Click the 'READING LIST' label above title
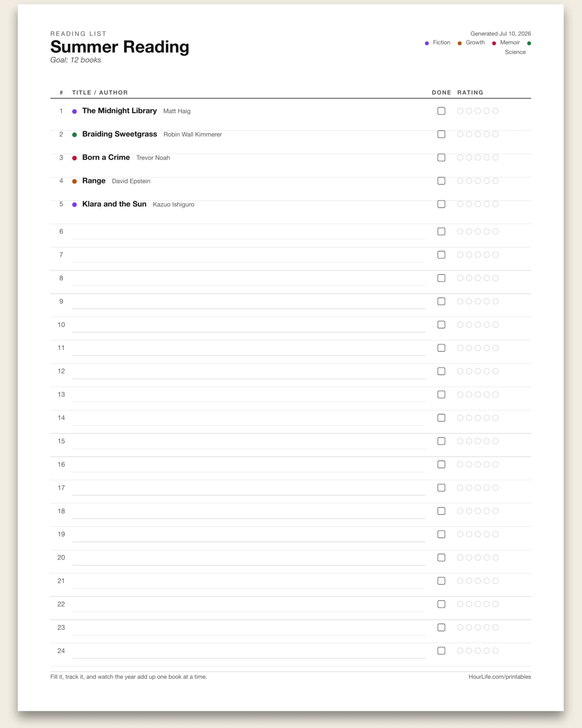The width and height of the screenshot is (582, 728). click(x=79, y=33)
